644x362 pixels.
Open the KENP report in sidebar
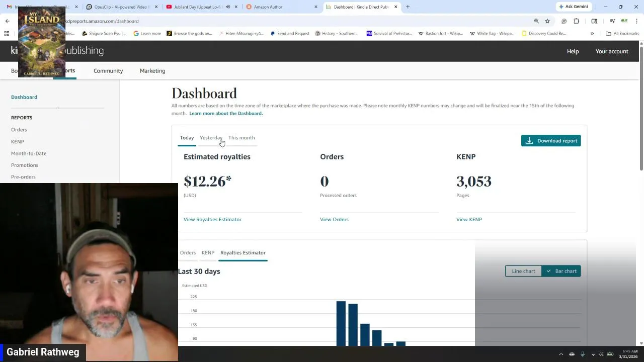point(18,142)
